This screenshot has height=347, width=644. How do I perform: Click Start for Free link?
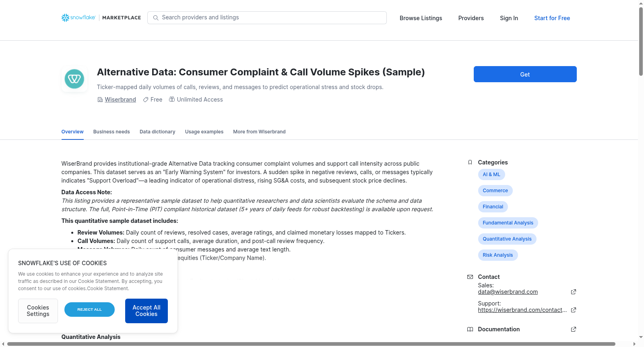pos(552,18)
